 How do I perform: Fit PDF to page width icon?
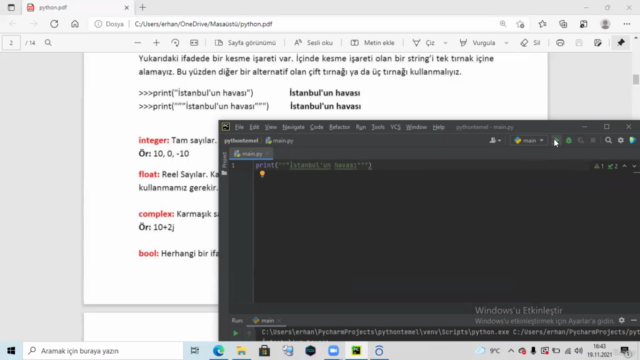194,43
